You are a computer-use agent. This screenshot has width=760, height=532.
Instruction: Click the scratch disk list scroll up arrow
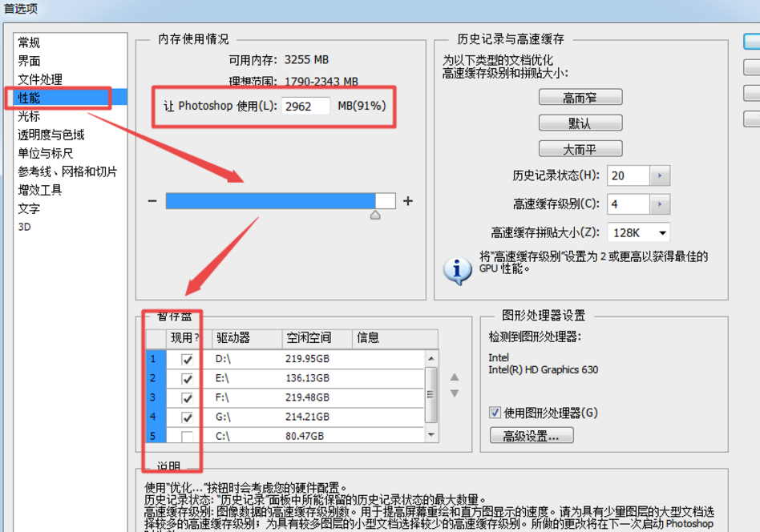click(x=431, y=359)
